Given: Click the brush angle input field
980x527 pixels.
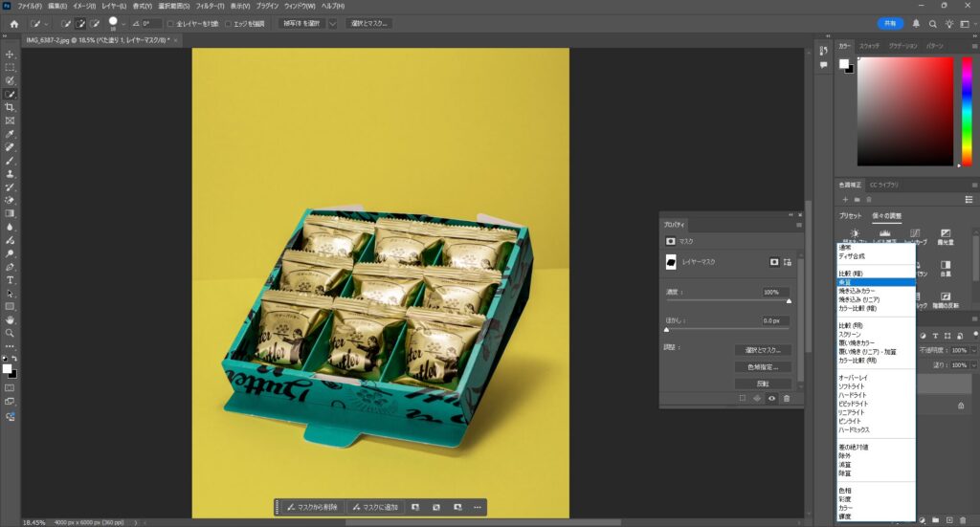Looking at the screenshot, I should [x=151, y=24].
